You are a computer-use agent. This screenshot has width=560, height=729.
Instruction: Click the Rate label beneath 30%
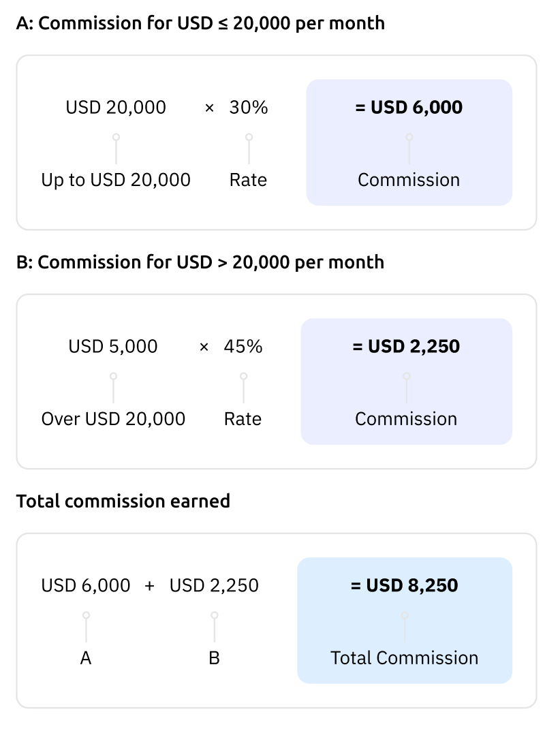[x=248, y=180]
